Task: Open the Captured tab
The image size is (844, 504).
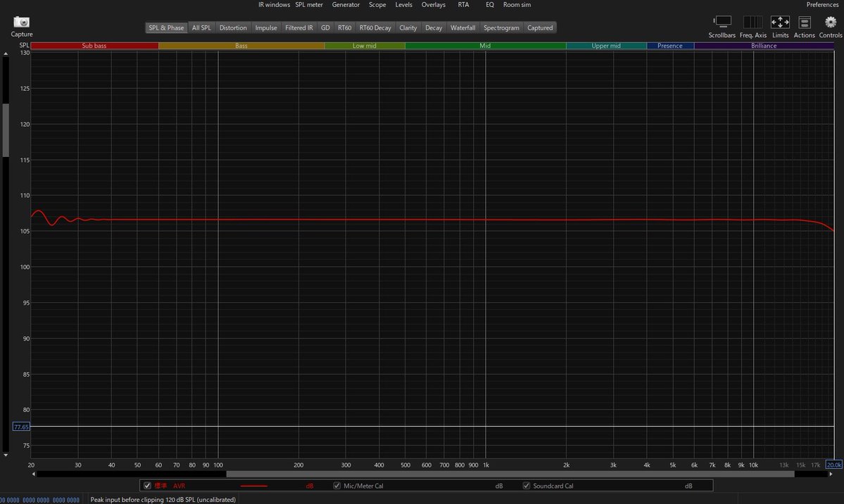Action: pos(540,27)
